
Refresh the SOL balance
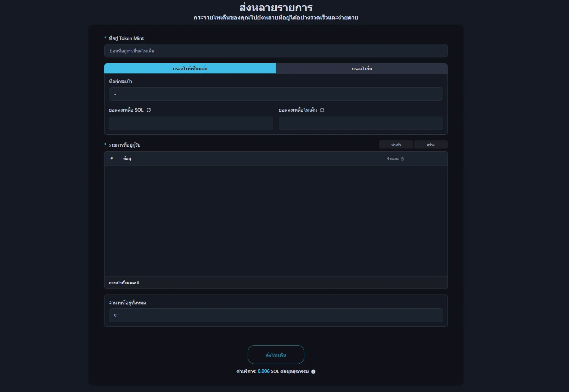point(149,110)
